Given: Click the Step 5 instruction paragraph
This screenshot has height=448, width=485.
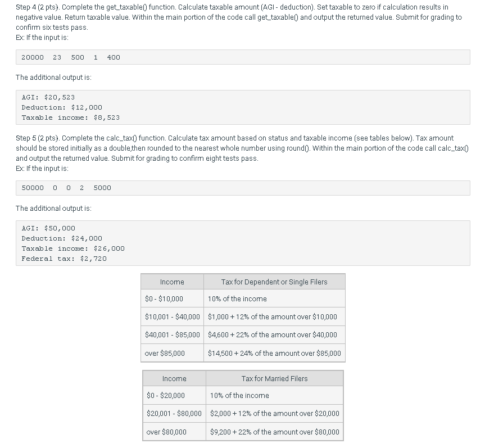Looking at the screenshot, I should (243, 148).
